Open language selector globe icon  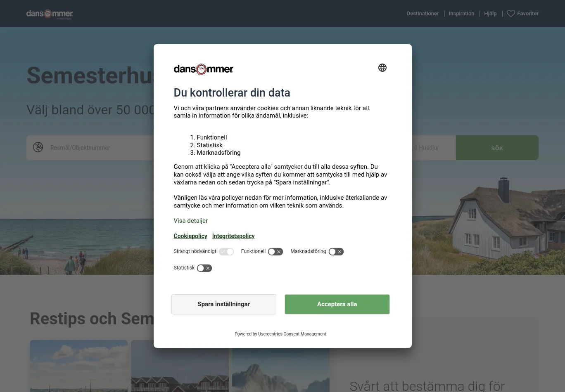click(382, 68)
